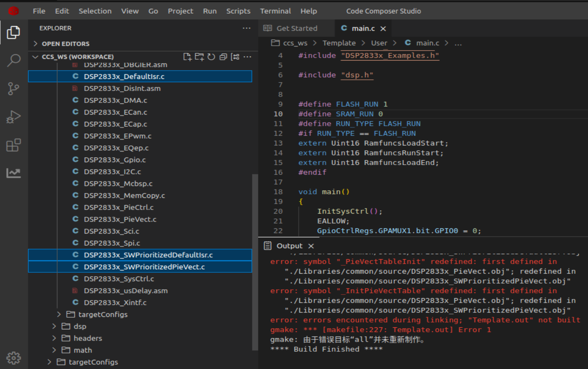The height and width of the screenshot is (369, 588).
Task: Open the Explorer view in activity bar
Action: click(x=14, y=32)
